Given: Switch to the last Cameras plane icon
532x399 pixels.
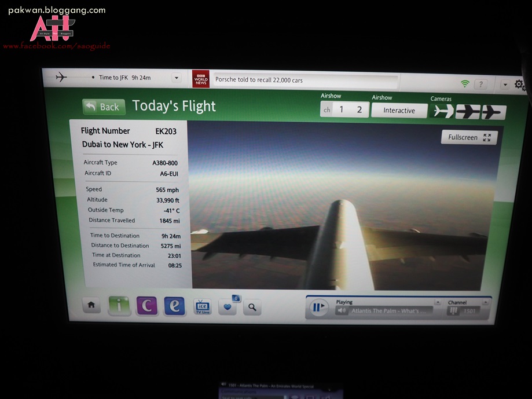Looking at the screenshot, I should [x=494, y=113].
